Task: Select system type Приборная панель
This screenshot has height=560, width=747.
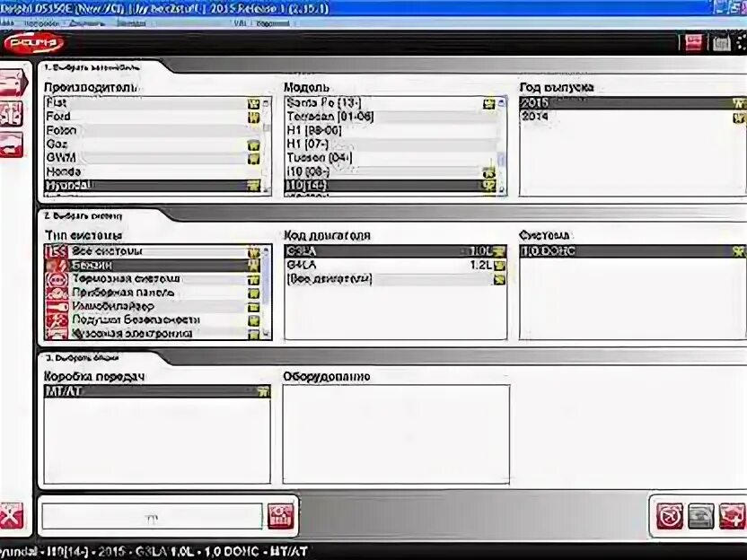Action: (153, 293)
